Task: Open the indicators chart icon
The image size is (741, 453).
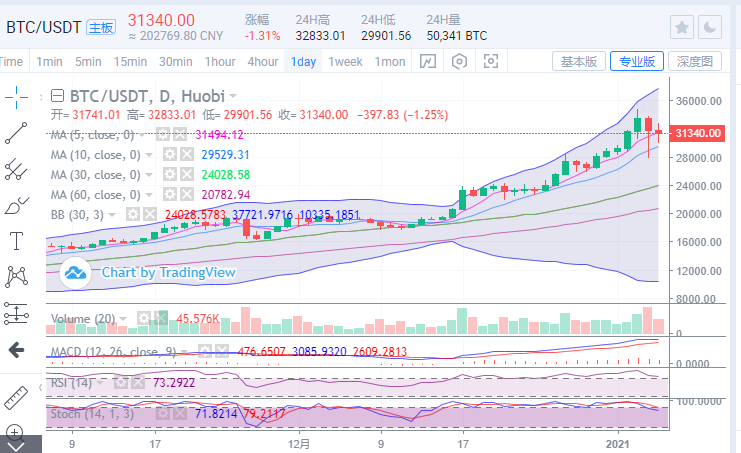Action: click(428, 61)
